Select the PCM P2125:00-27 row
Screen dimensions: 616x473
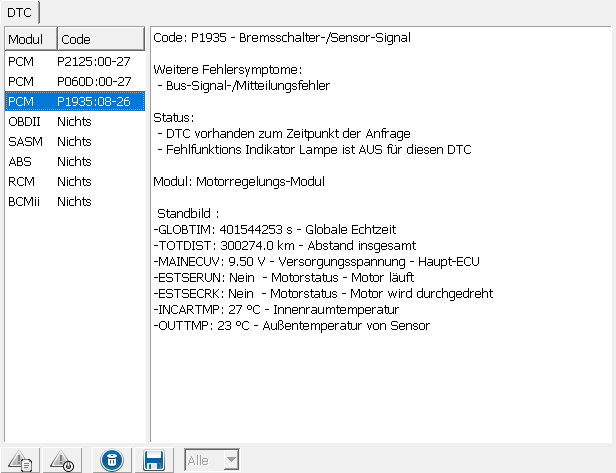[76, 61]
